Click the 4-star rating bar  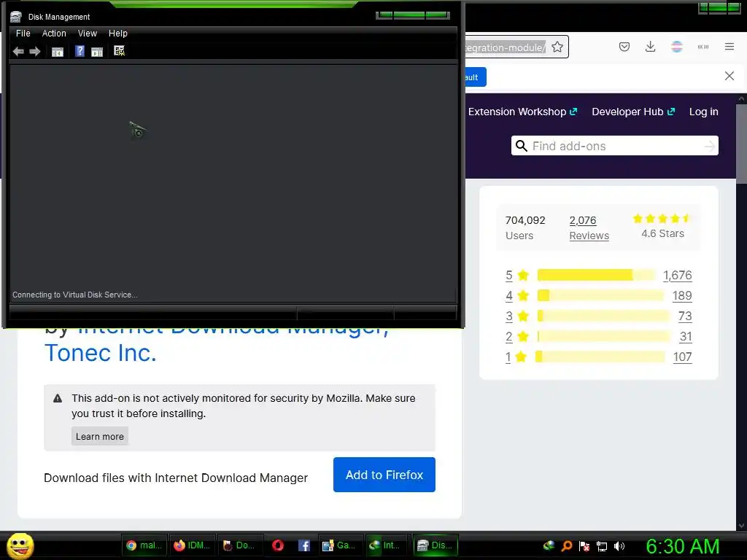600,295
